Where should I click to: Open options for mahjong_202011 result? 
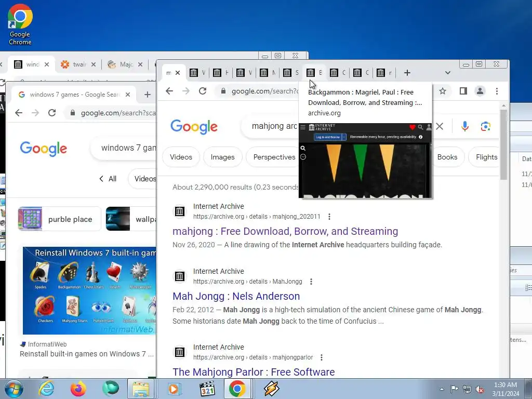tap(329, 217)
